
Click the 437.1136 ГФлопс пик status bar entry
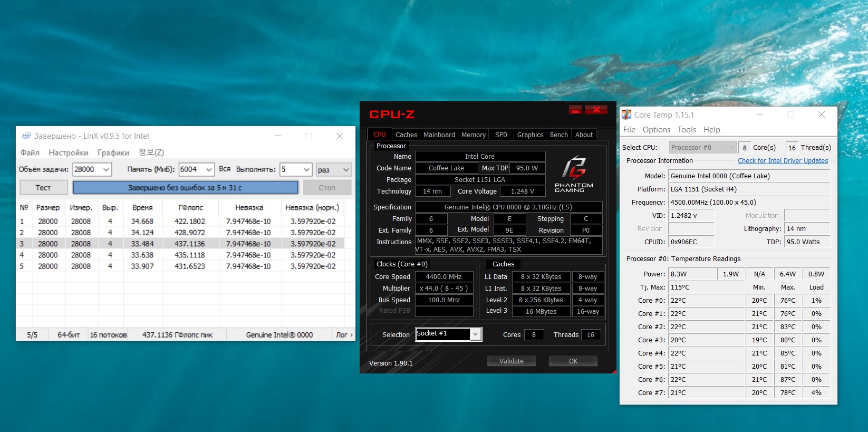[177, 335]
